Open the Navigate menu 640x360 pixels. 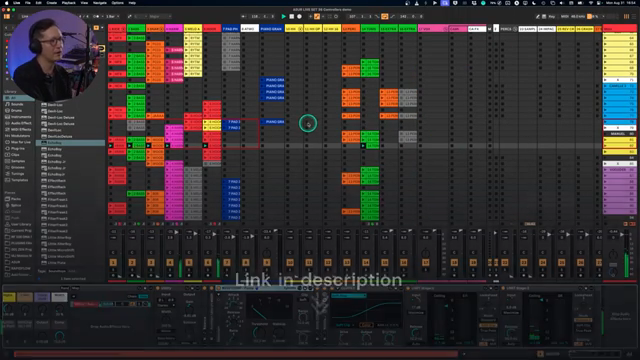pyautogui.click(x=100, y=3)
